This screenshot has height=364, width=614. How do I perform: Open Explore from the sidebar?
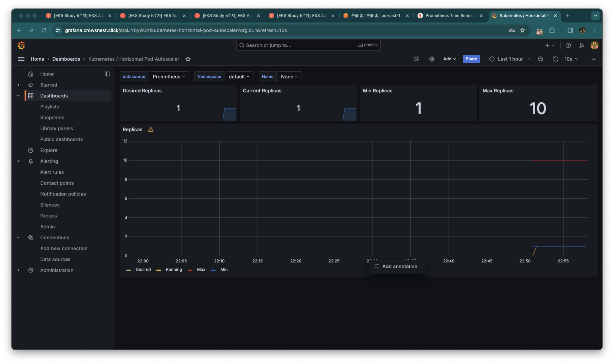tap(49, 150)
